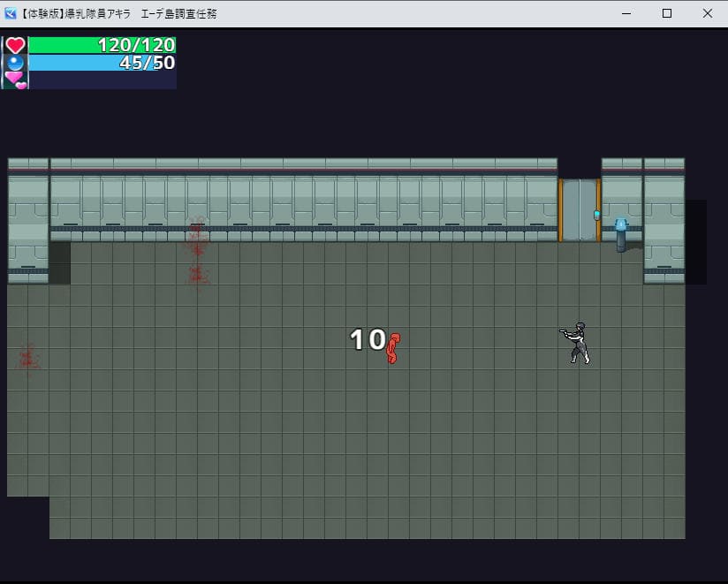Viewport: 728px width, 584px height.
Task: Maximize the game window
Action: coord(667,13)
